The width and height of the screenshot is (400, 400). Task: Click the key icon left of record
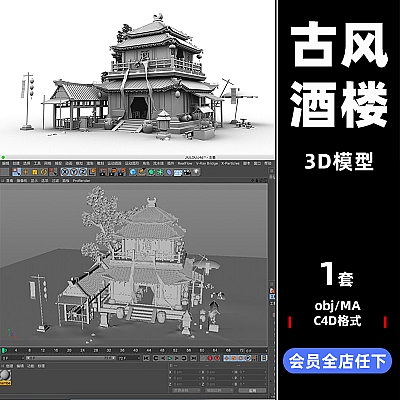203,358
